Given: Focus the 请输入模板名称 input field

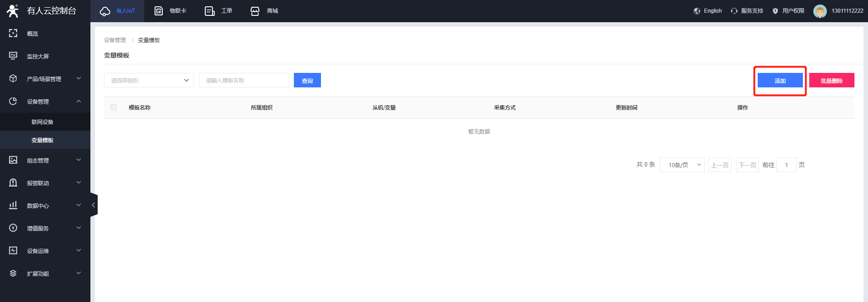Looking at the screenshot, I should [244, 80].
